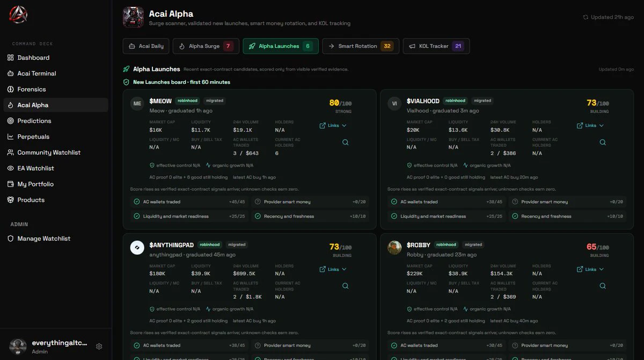
Task: Open account settings gear icon
Action: tap(99, 347)
